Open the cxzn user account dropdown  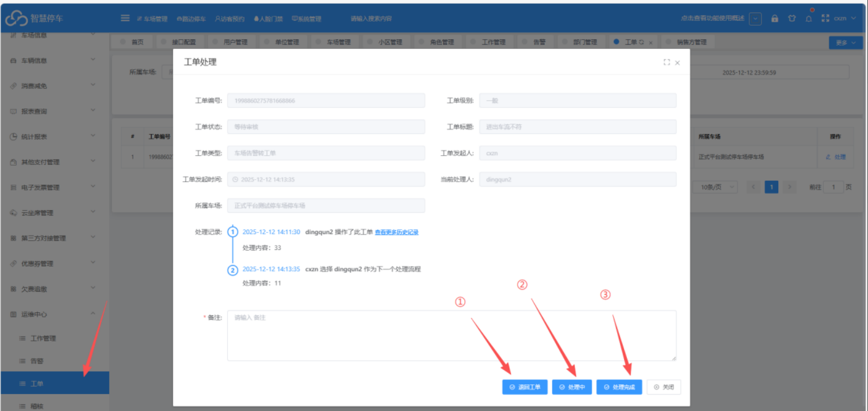click(x=846, y=19)
